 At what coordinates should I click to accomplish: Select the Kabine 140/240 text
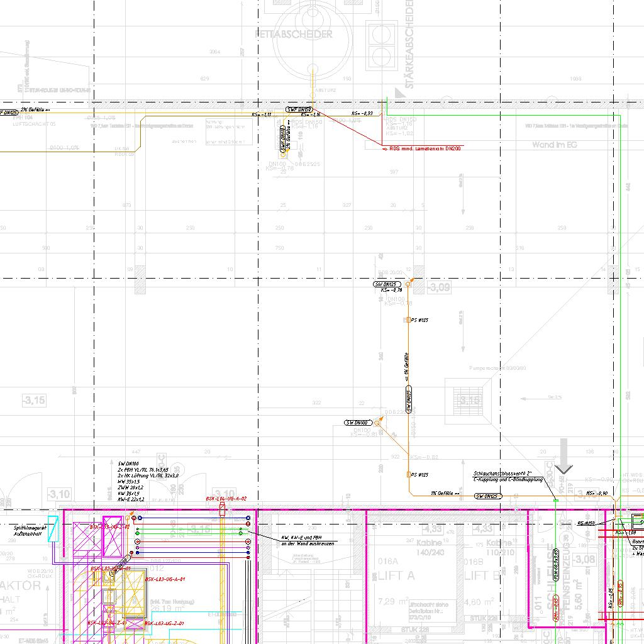tap(430, 547)
